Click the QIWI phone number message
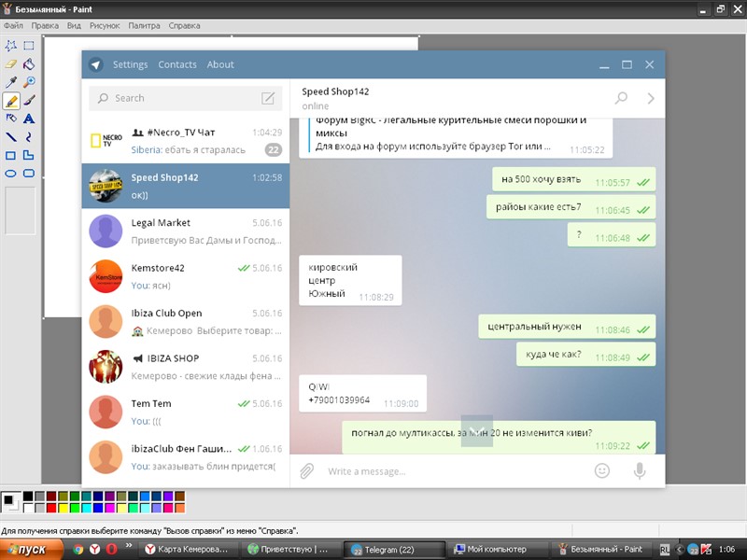This screenshot has width=747, height=560. coord(363,393)
